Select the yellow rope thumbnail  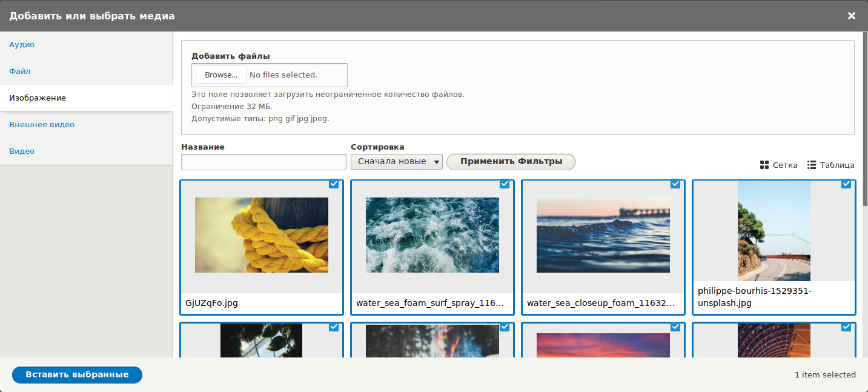pos(262,235)
